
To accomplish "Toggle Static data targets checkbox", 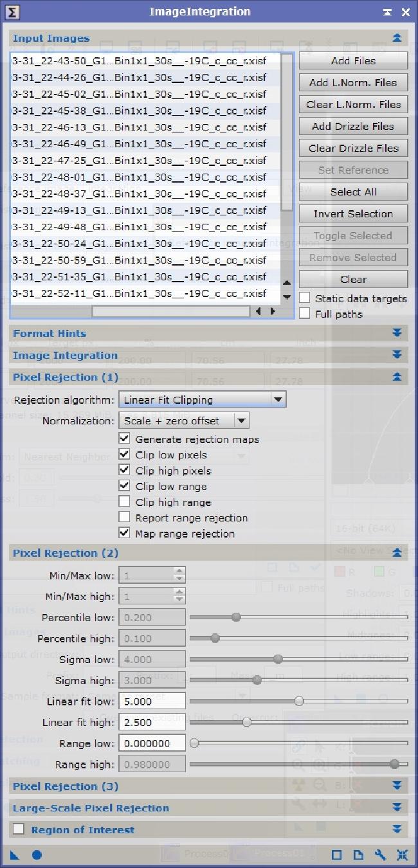I will tap(305, 298).
